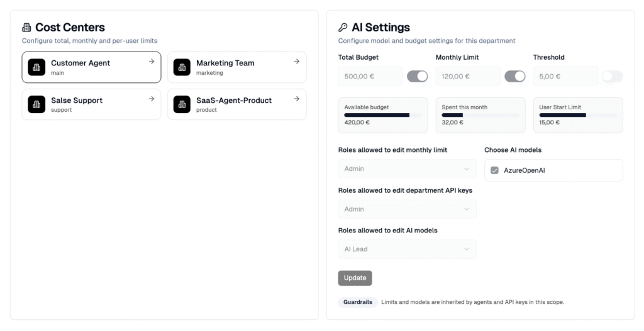
Task: Click the Monthly Limit amount field
Action: (x=468, y=77)
